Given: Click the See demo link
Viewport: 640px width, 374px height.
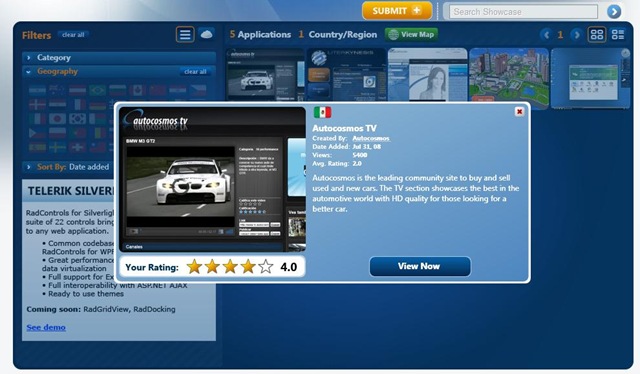Looking at the screenshot, I should 46,327.
